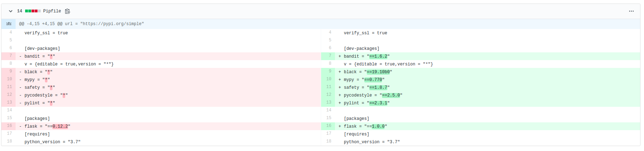Click right line number 16 for flask

click(329, 126)
